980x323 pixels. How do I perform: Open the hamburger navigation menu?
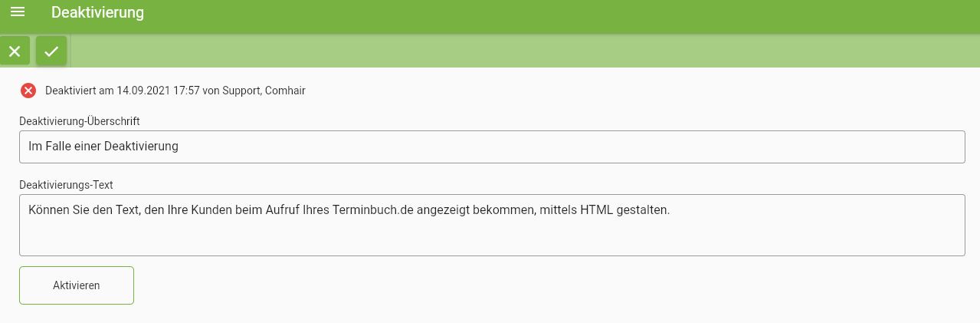pyautogui.click(x=18, y=12)
